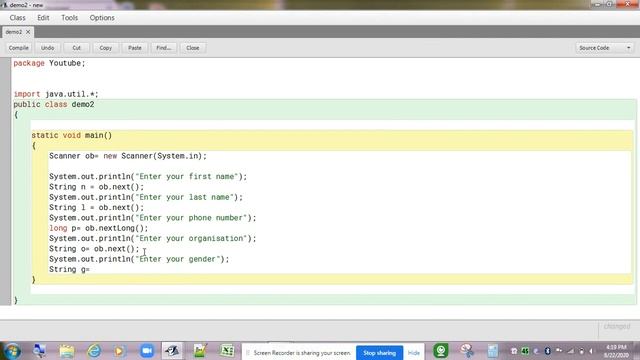The width and height of the screenshot is (640, 360).
Task: Compile the class with Compile button
Action: 18,48
